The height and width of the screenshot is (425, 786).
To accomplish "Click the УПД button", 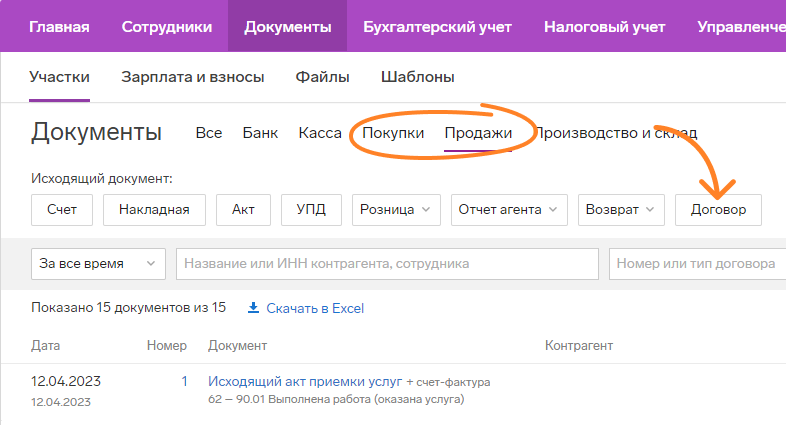I will 311,209.
